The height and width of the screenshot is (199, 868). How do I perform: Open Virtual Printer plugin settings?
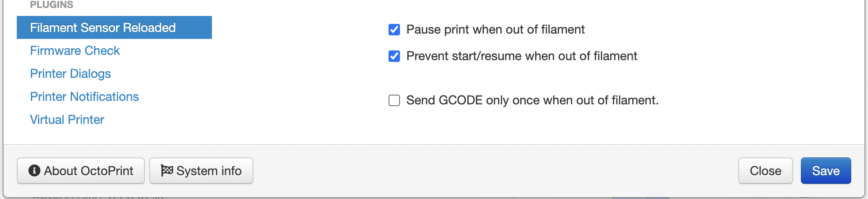pyautogui.click(x=67, y=119)
